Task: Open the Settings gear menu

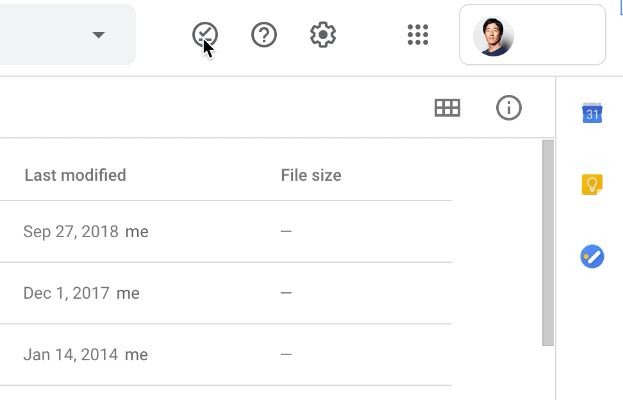Action: point(323,35)
